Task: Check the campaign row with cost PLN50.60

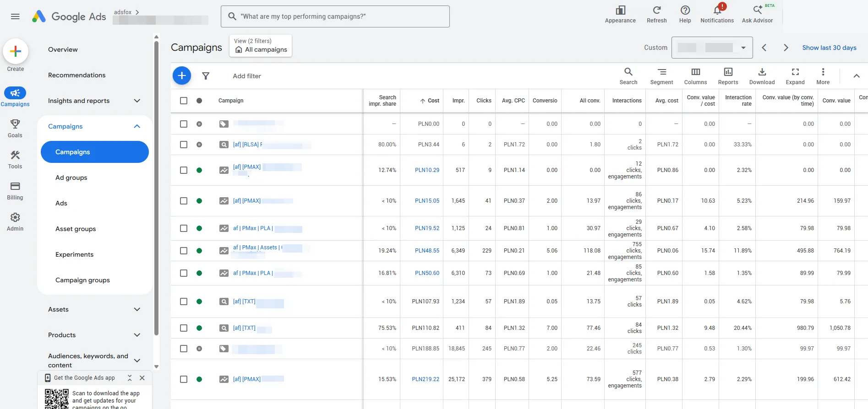Action: tap(184, 273)
